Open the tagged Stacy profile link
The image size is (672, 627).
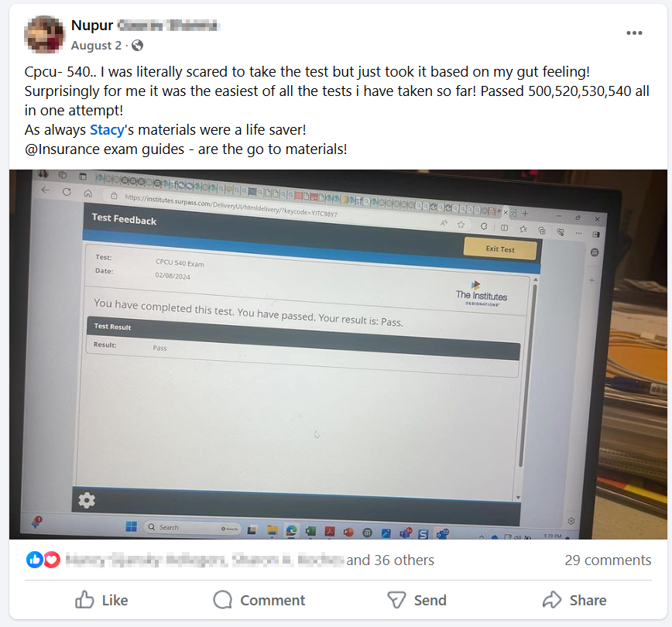pos(107,130)
